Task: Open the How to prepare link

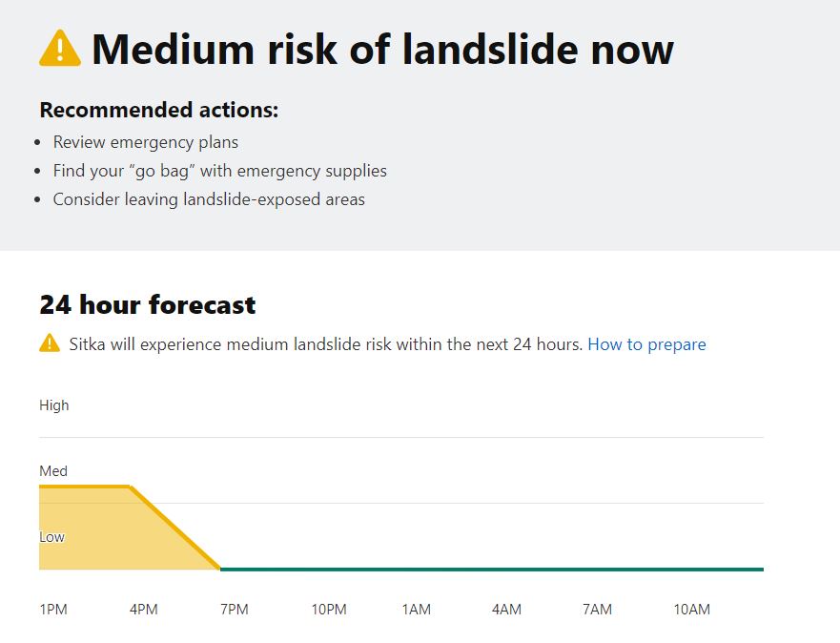Action: 646,344
